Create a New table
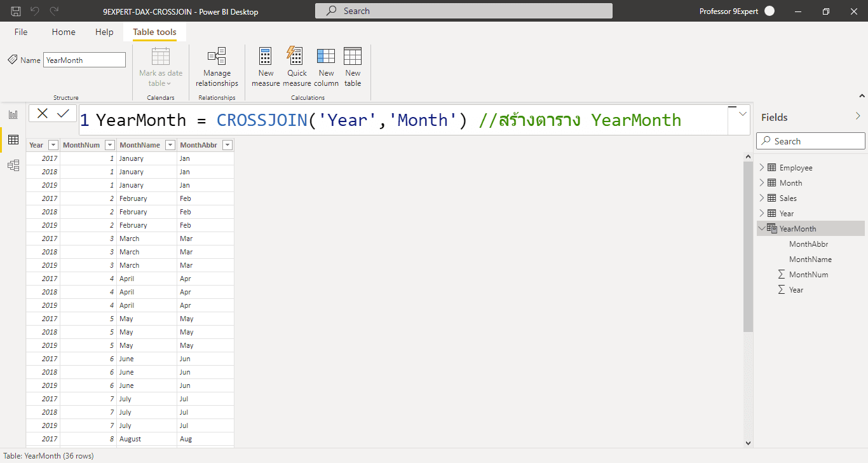The height and width of the screenshot is (463, 868). point(353,67)
